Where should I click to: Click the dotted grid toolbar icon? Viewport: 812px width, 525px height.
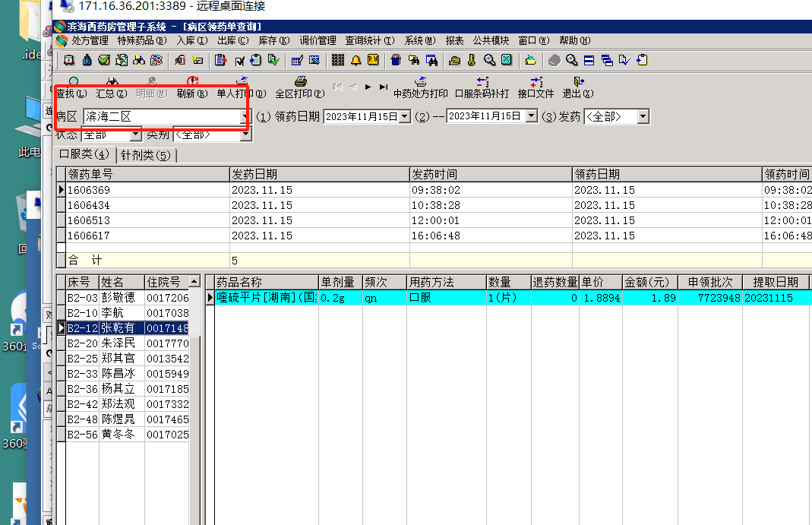338,61
